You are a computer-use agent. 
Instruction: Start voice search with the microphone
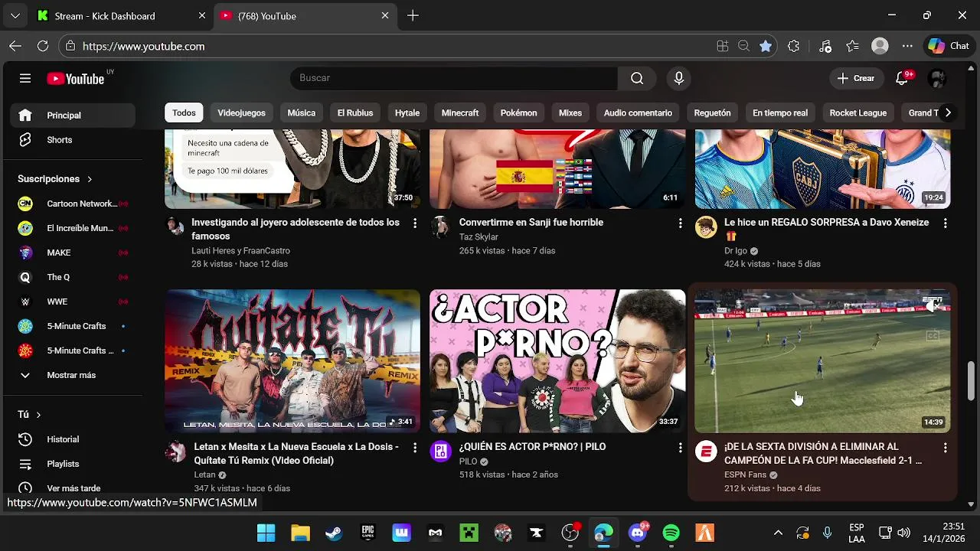[x=678, y=78]
